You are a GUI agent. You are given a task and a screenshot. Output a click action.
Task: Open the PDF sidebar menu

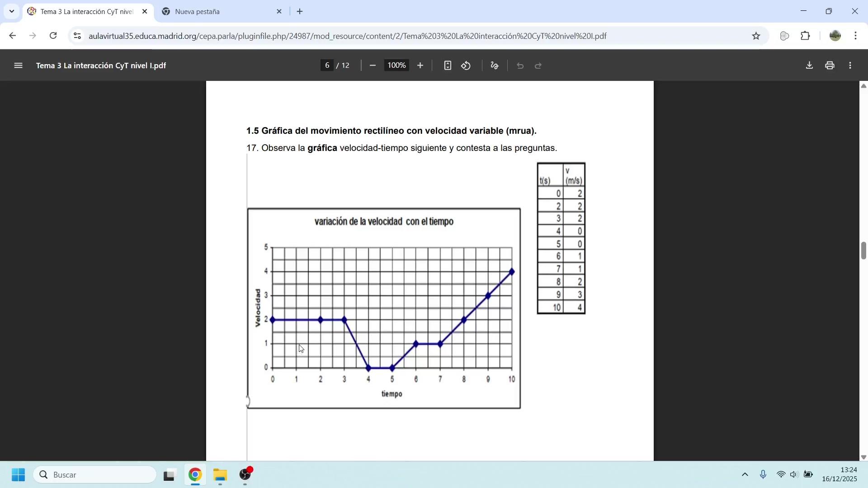tap(18, 66)
